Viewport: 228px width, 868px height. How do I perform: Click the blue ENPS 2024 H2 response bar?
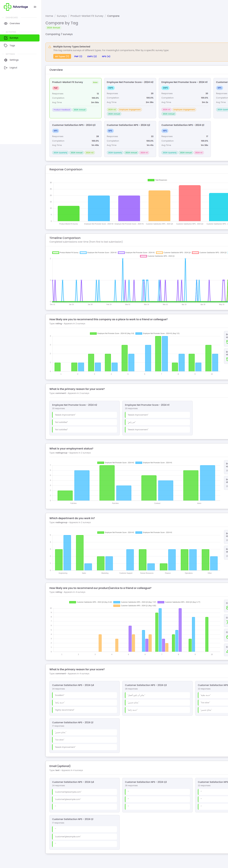click(x=99, y=208)
